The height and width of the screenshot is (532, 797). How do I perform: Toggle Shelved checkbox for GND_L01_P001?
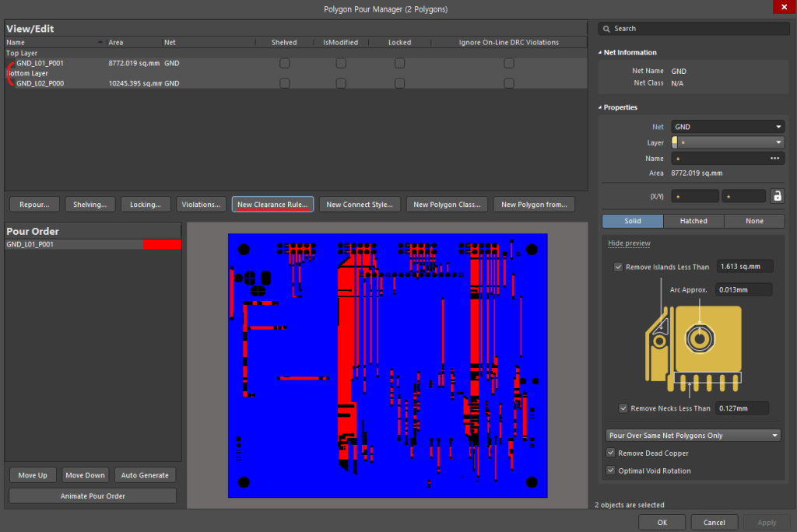(x=284, y=63)
